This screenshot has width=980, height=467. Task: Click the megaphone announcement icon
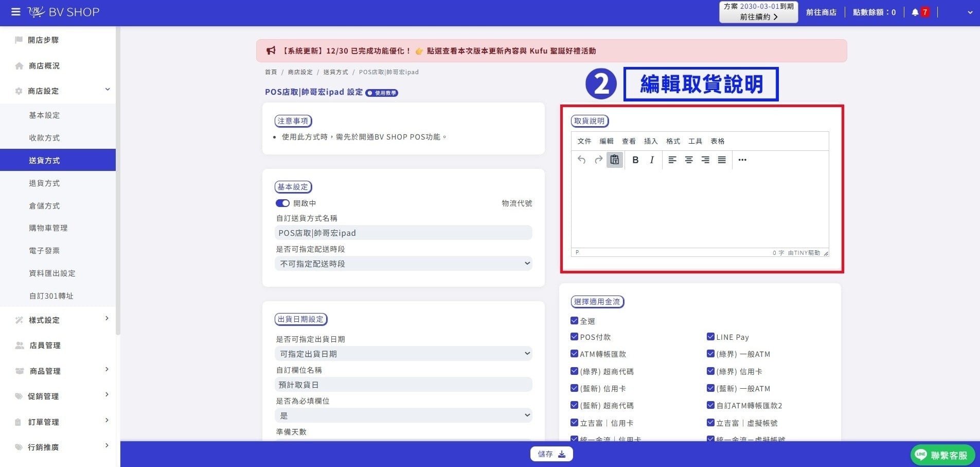[271, 50]
